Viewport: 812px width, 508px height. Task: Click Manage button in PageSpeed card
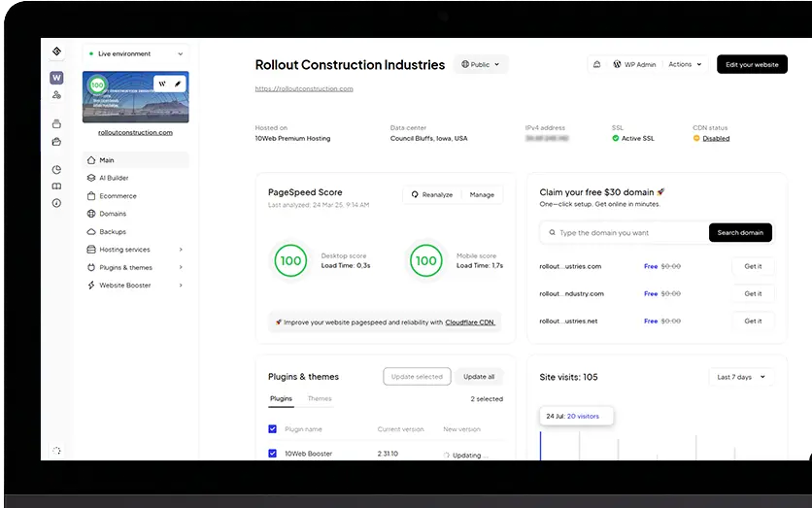[x=482, y=194]
